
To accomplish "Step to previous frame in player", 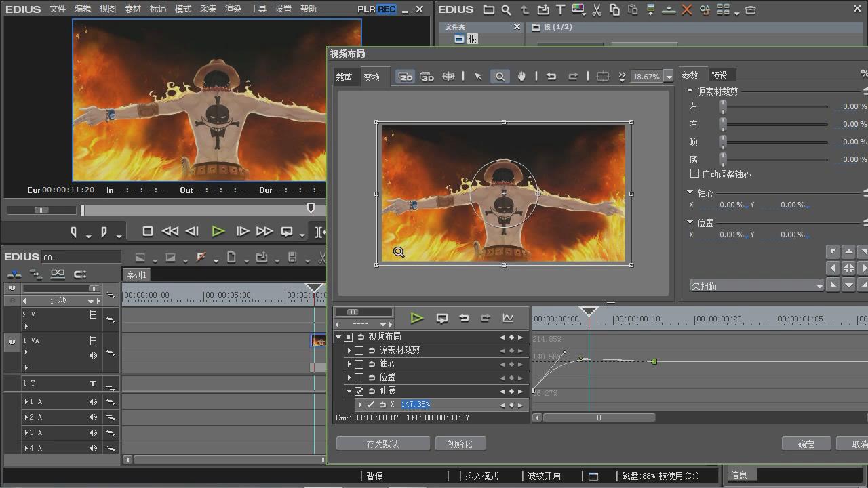I will (192, 231).
